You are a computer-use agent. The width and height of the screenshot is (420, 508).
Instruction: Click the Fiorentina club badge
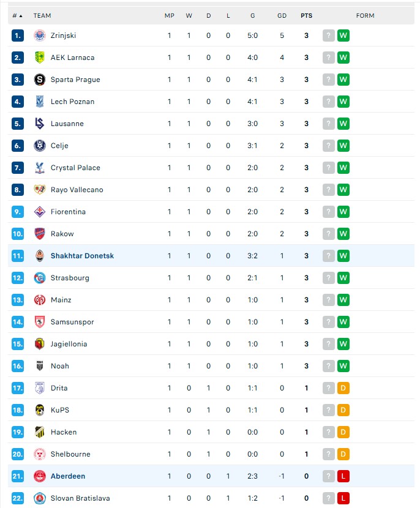tap(39, 212)
